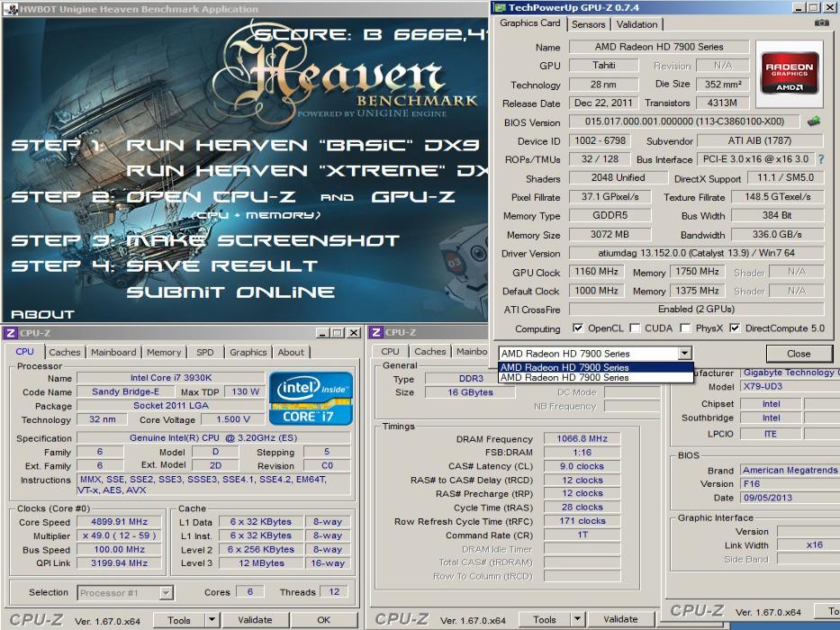
Task: Open Tools dropdown arrow in first CPU-Z window
Action: tap(212, 620)
